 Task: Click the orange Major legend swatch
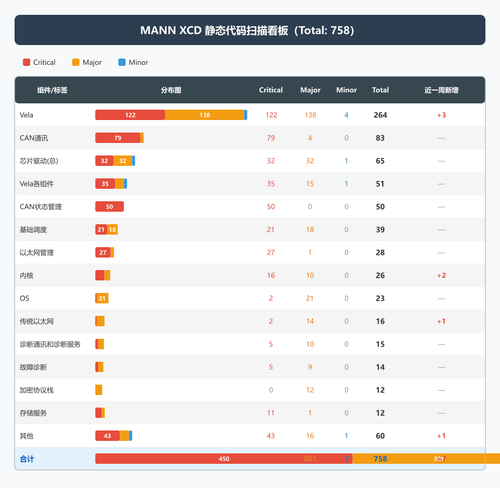76,62
